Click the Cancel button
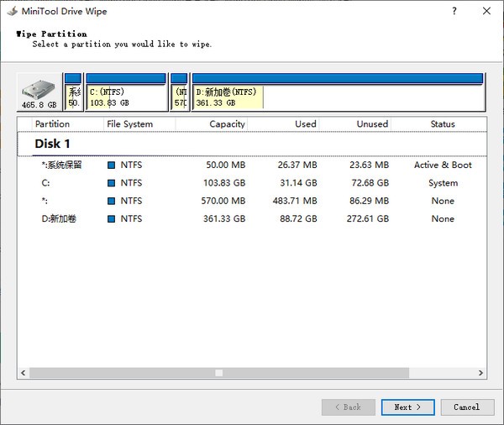The image size is (504, 425). coord(467,407)
